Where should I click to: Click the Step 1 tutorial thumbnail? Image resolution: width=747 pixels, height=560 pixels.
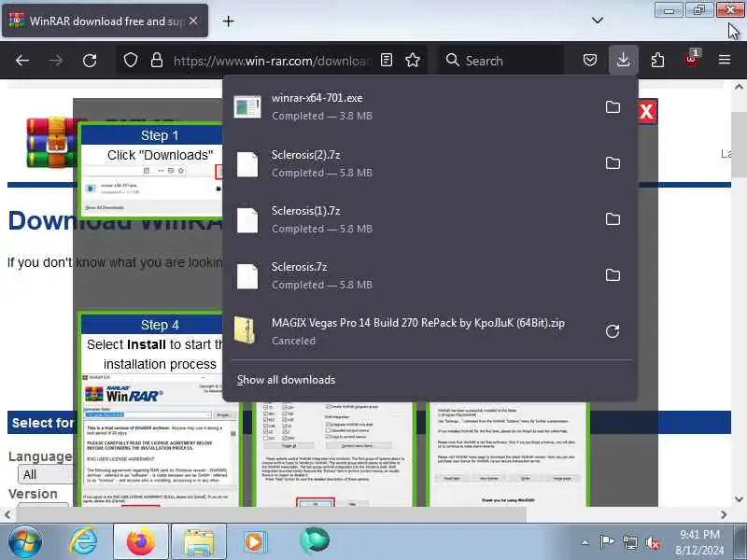[x=151, y=171]
